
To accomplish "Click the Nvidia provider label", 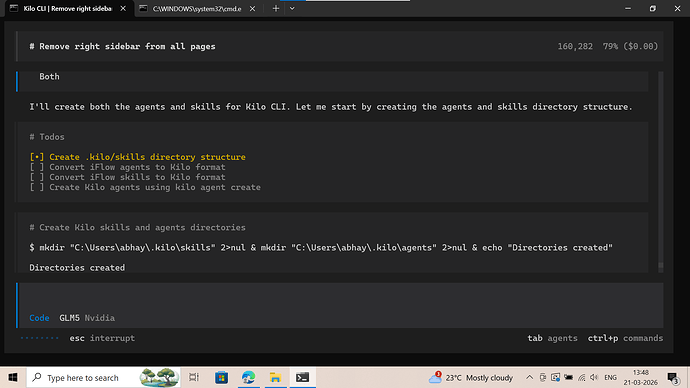I will tap(100, 318).
